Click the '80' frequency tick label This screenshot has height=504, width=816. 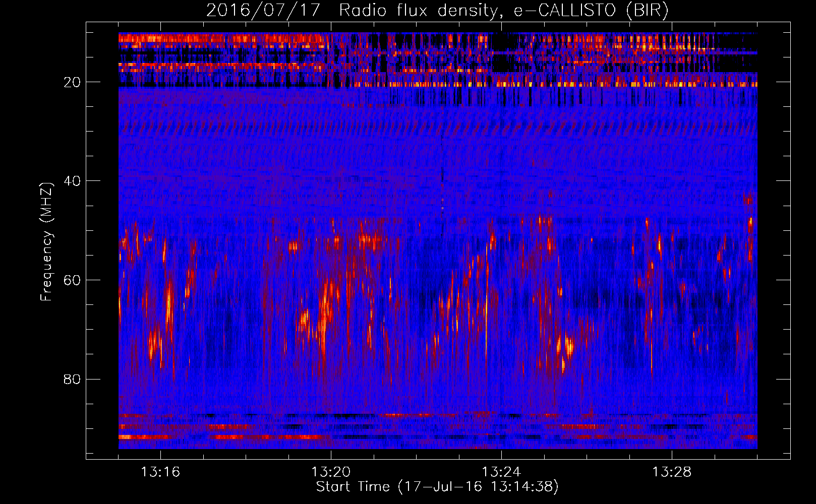(72, 379)
